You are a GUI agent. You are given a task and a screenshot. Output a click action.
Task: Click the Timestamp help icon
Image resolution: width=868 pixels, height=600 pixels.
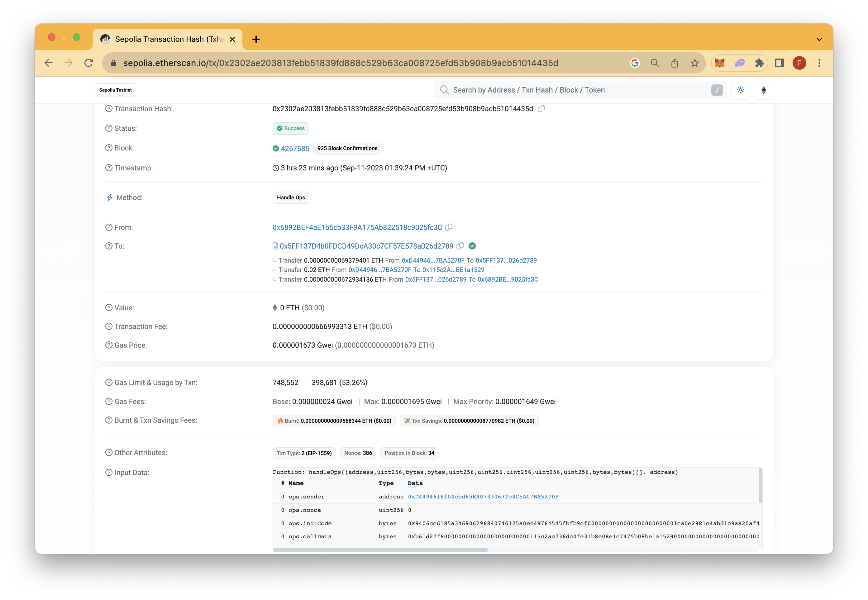[x=109, y=168]
